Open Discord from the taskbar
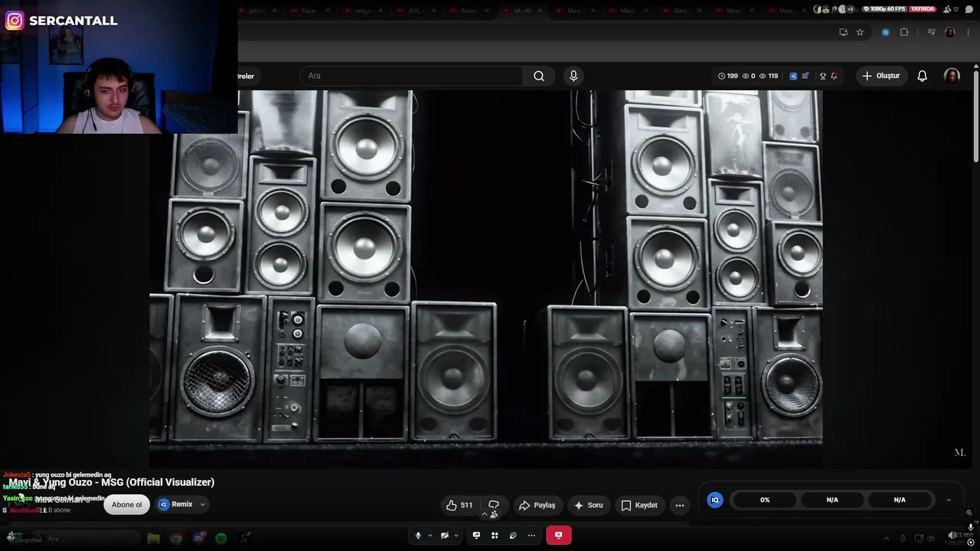The image size is (980, 551). (x=199, y=539)
